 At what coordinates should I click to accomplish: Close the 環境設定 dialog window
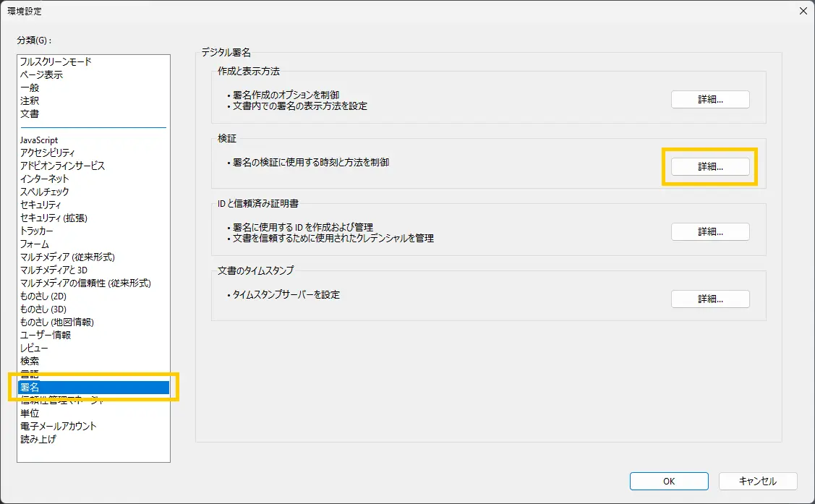coord(803,11)
